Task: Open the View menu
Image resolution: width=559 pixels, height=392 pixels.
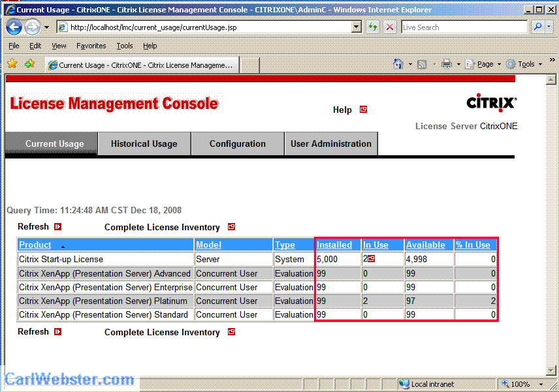Action: coord(59,46)
